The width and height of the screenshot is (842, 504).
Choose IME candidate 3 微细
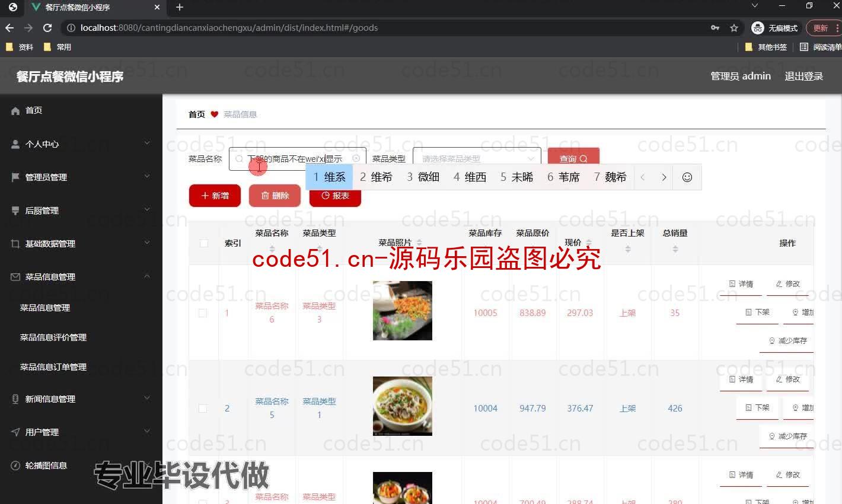click(423, 177)
